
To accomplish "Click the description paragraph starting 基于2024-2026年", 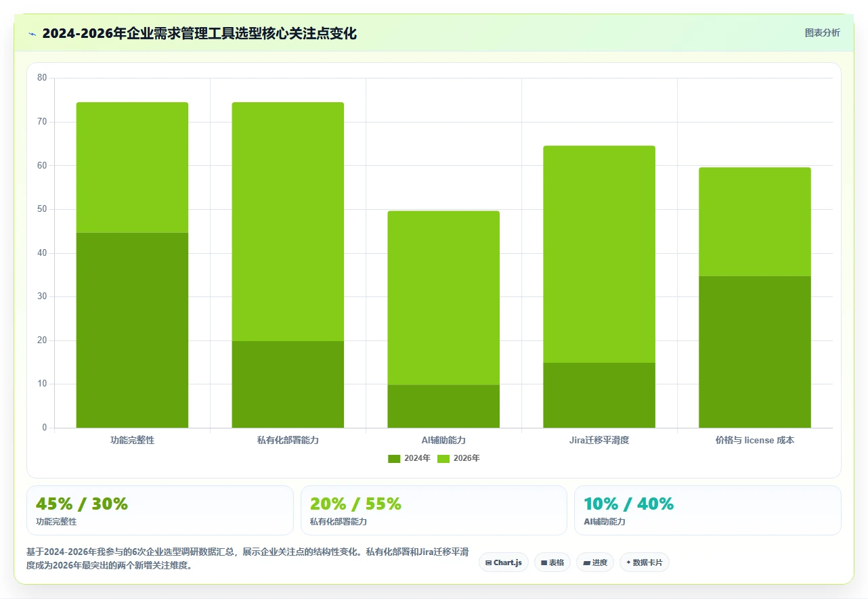I will pyautogui.click(x=248, y=559).
